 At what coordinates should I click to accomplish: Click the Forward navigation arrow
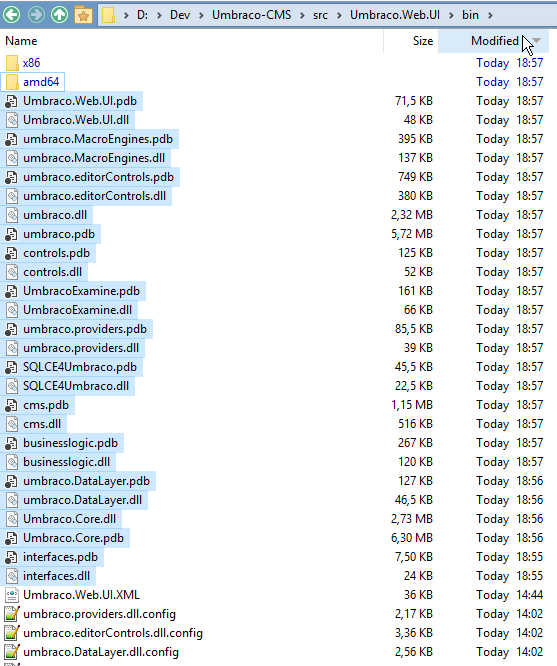[36, 15]
